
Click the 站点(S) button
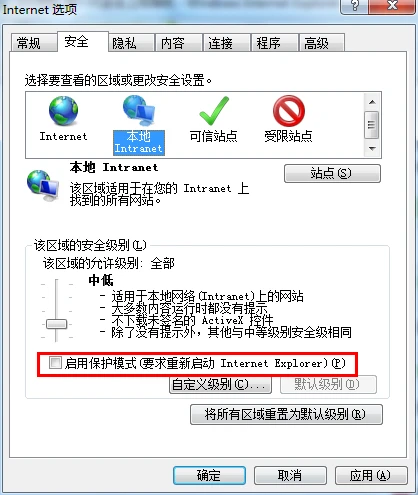332,173
